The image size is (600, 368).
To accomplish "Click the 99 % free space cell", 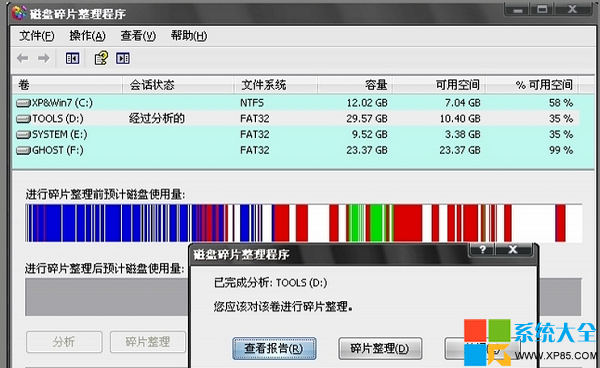I will [x=561, y=150].
